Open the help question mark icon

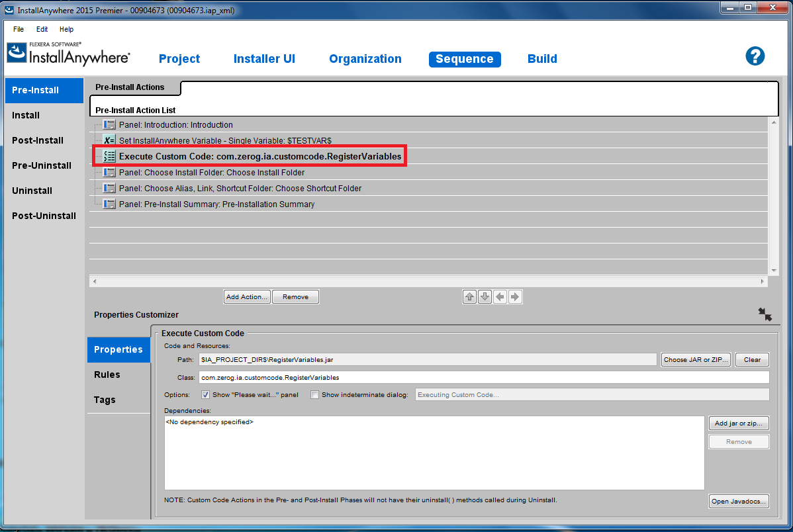tap(755, 56)
